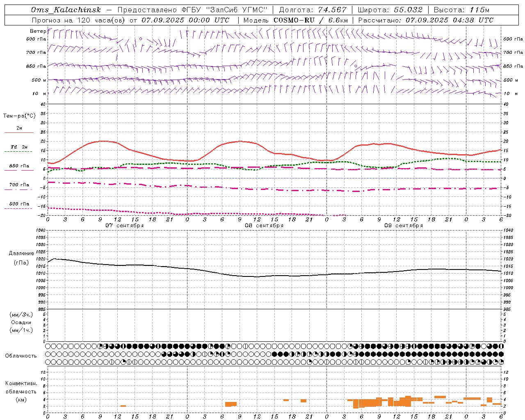Click the Давление pressure axis title
This screenshot has height=420, width=525.
(x=21, y=253)
